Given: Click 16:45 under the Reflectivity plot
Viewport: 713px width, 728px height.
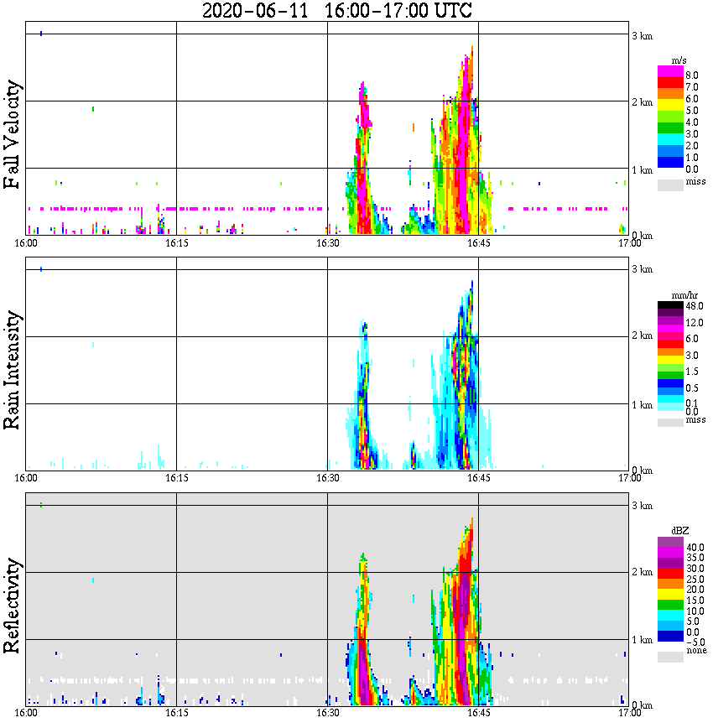Looking at the screenshot, I should pos(478,713).
